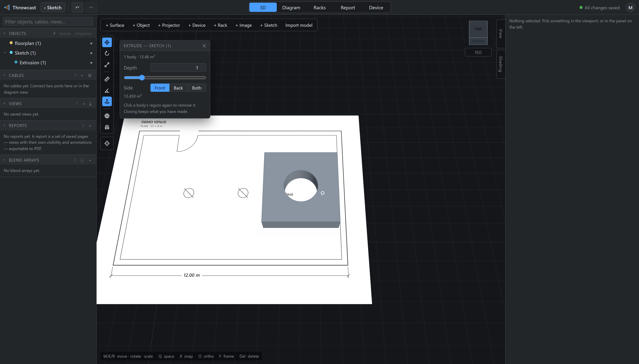Set extrude side to Back
Screen dimensions: 639x364
point(178,88)
